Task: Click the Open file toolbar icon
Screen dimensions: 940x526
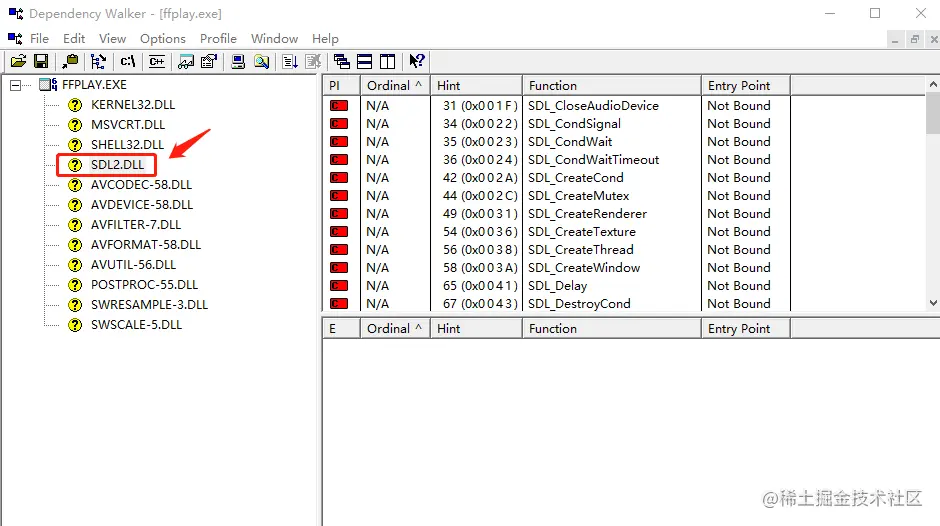Action: (x=19, y=61)
